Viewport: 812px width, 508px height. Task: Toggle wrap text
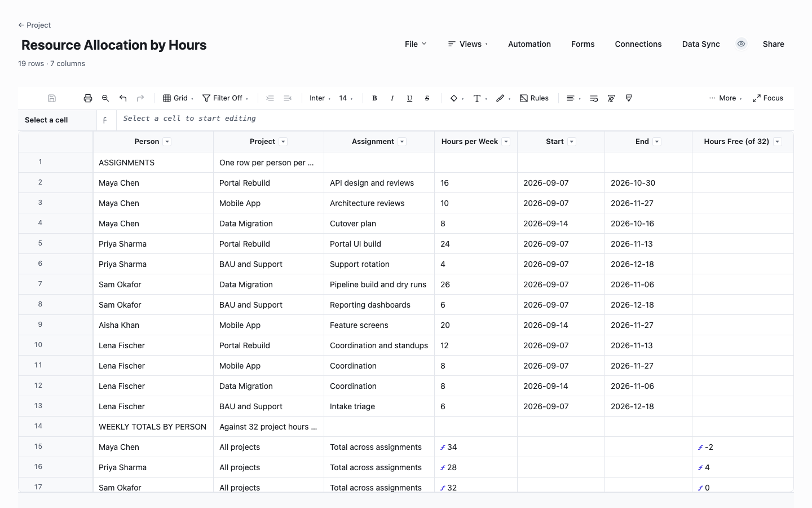pos(594,98)
